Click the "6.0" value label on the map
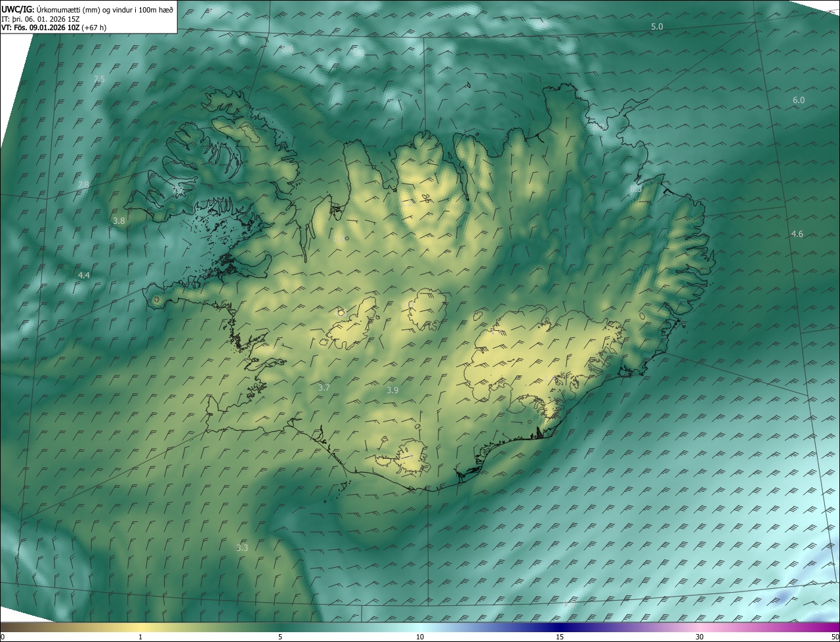The height and width of the screenshot is (642, 840). (x=799, y=100)
